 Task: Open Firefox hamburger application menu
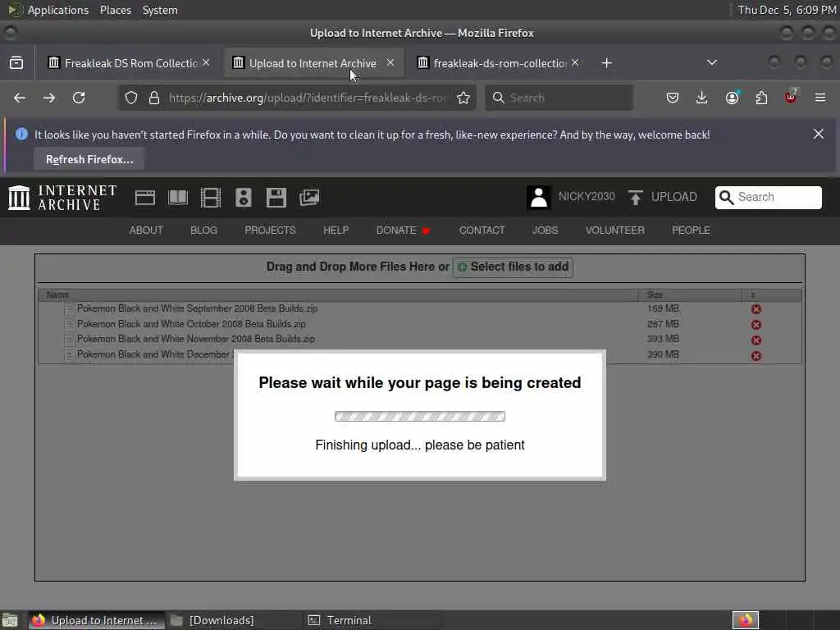click(x=820, y=98)
